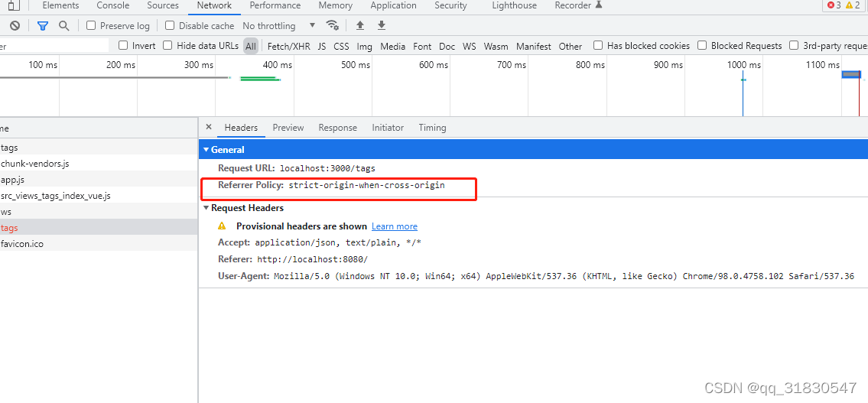The width and height of the screenshot is (868, 403).
Task: Click the yellow warnings count badge
Action: tap(853, 5)
